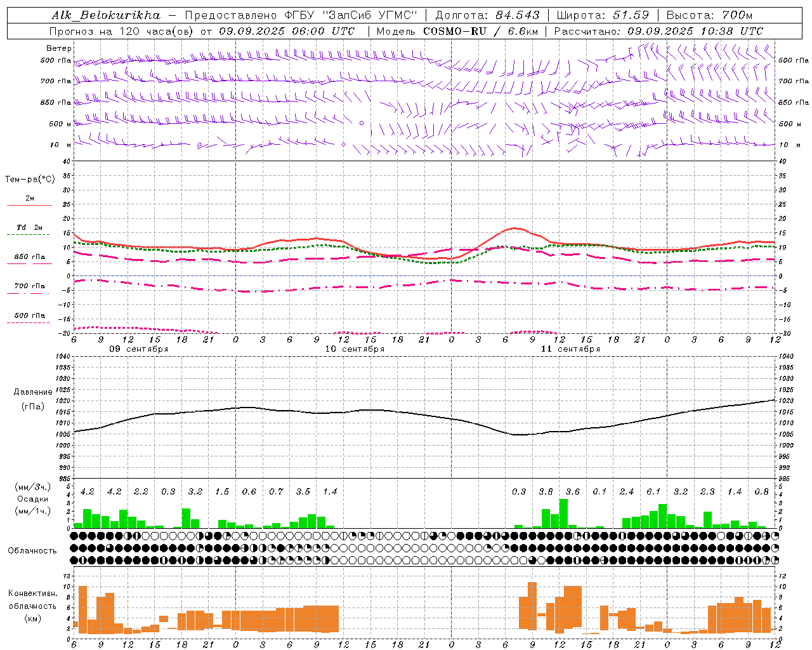Click the 10 м wind level label on left
This screenshot has width=812, height=650.
(60, 145)
